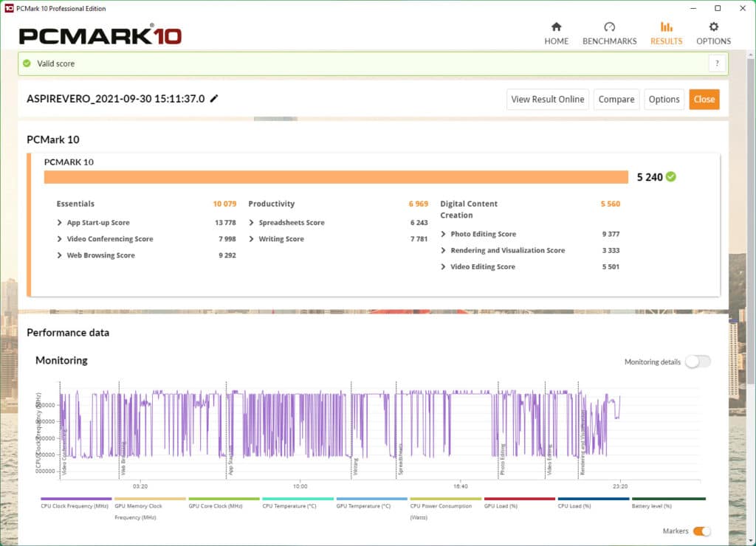Open the HOME tab label
Image resolution: width=756 pixels, height=546 pixels.
click(557, 41)
